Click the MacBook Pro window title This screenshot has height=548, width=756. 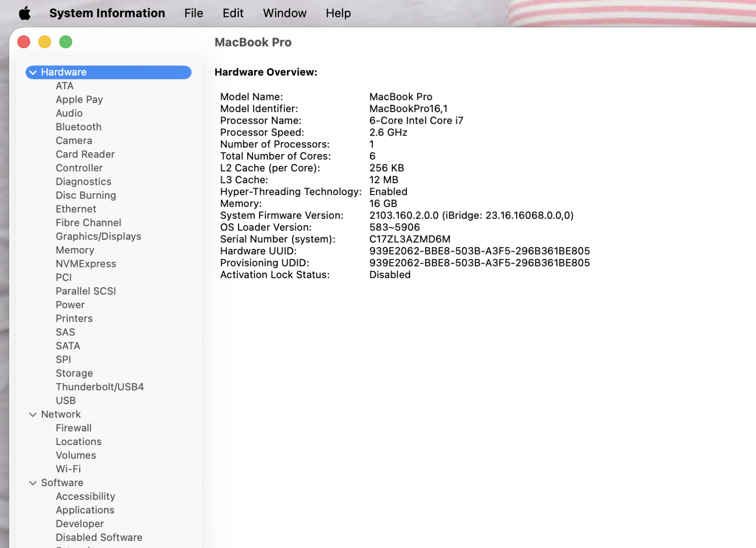253,43
